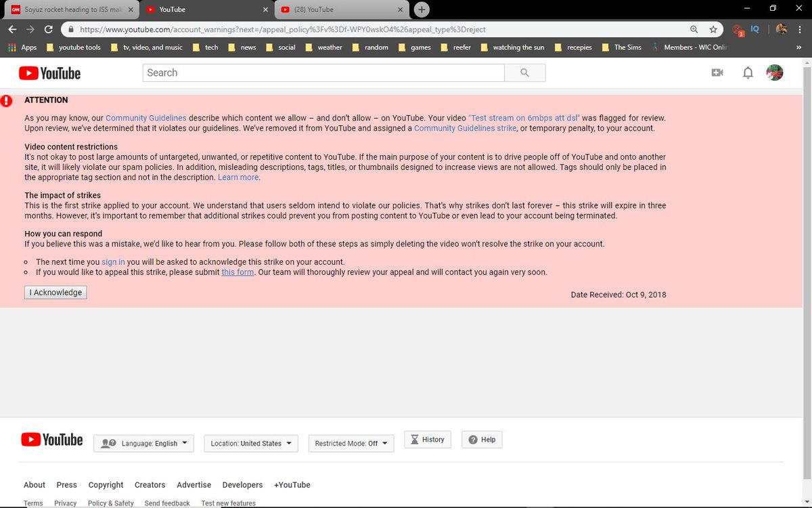Open the Copyright footer link
Screen dimensions: 812x508
(106, 485)
